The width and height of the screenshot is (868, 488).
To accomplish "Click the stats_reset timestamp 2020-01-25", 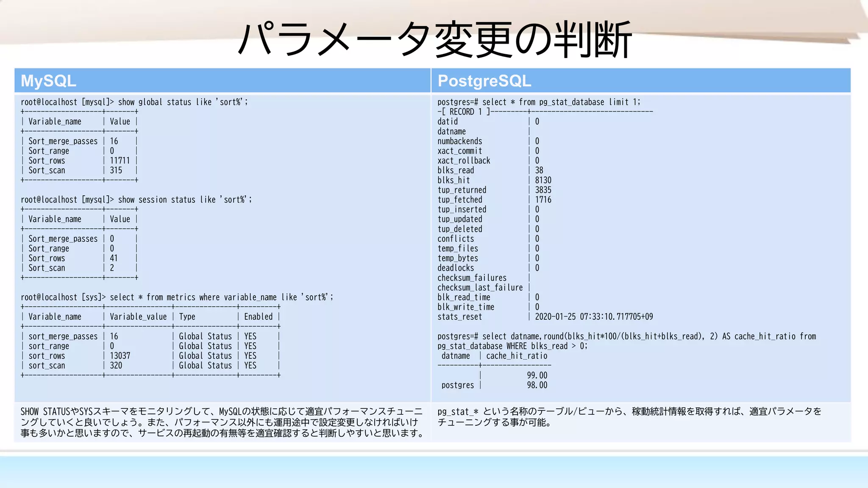I will (594, 317).
